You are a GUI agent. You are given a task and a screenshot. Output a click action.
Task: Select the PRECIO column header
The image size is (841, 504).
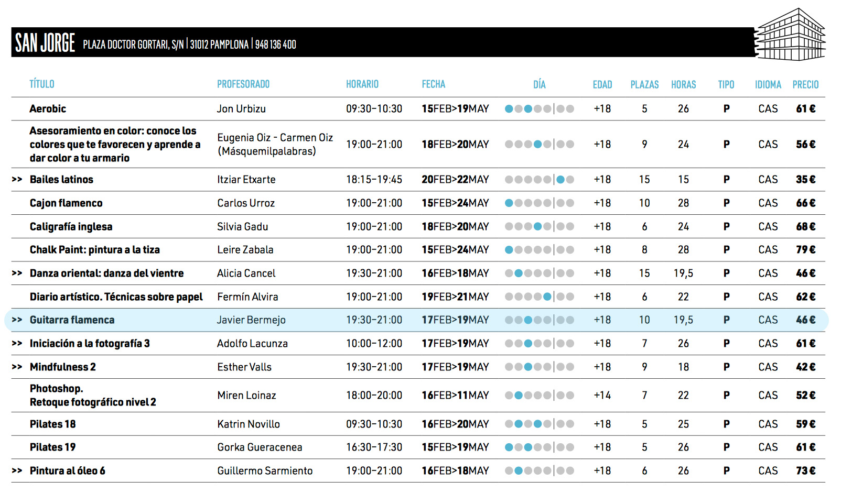coord(805,85)
